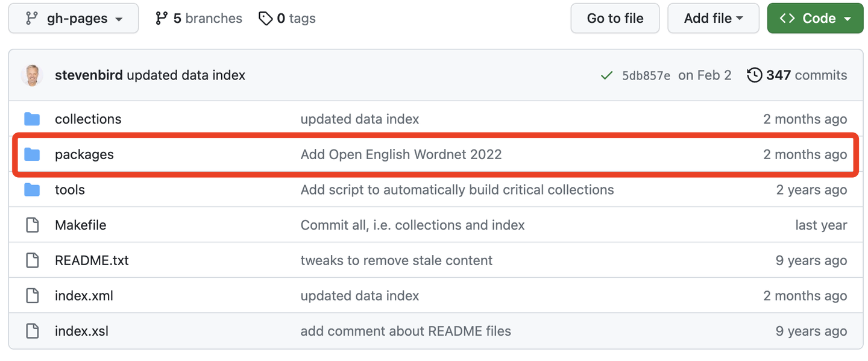Click the green commit status checkmark
The height and width of the screenshot is (361, 868).
[606, 75]
